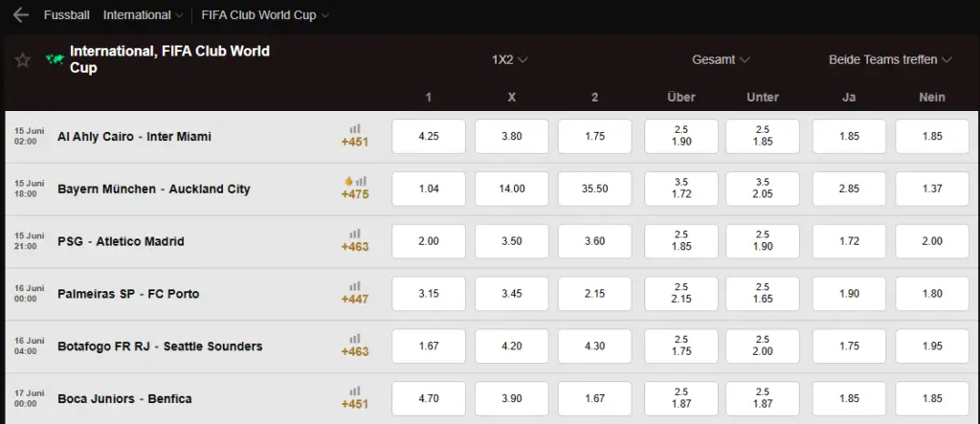Pick Nein at 1.80 for Palmeiras - Porto
The height and width of the screenshot is (424, 980).
coord(932,294)
